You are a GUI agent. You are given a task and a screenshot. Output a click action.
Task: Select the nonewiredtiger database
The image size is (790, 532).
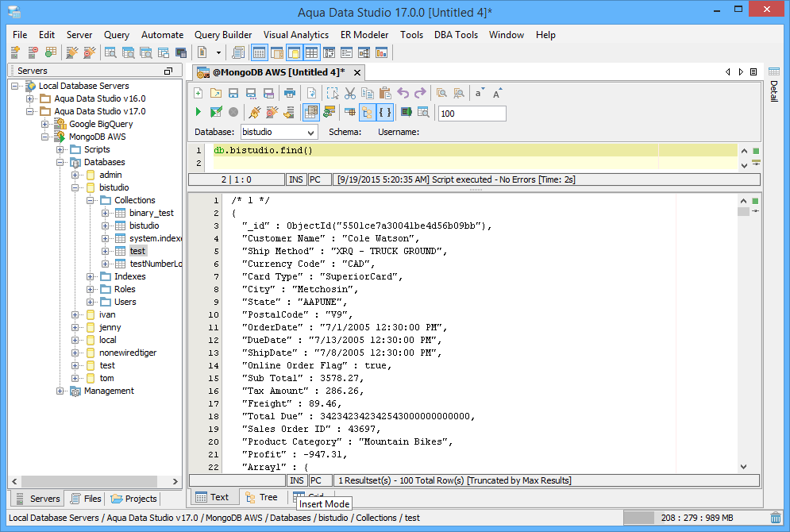coord(128,353)
